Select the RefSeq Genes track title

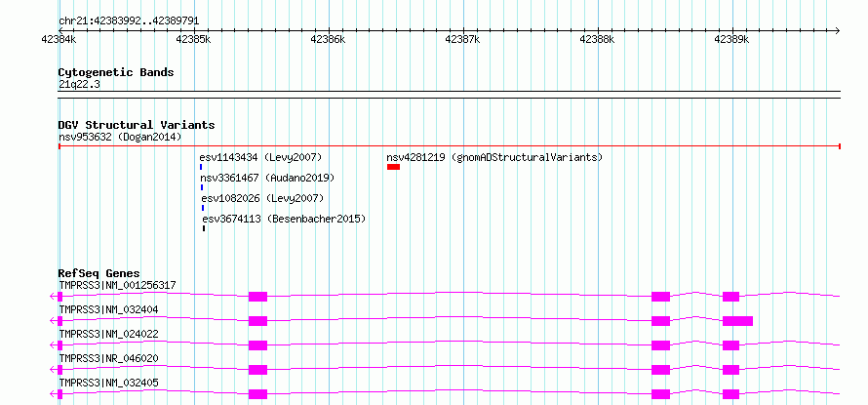pos(99,273)
